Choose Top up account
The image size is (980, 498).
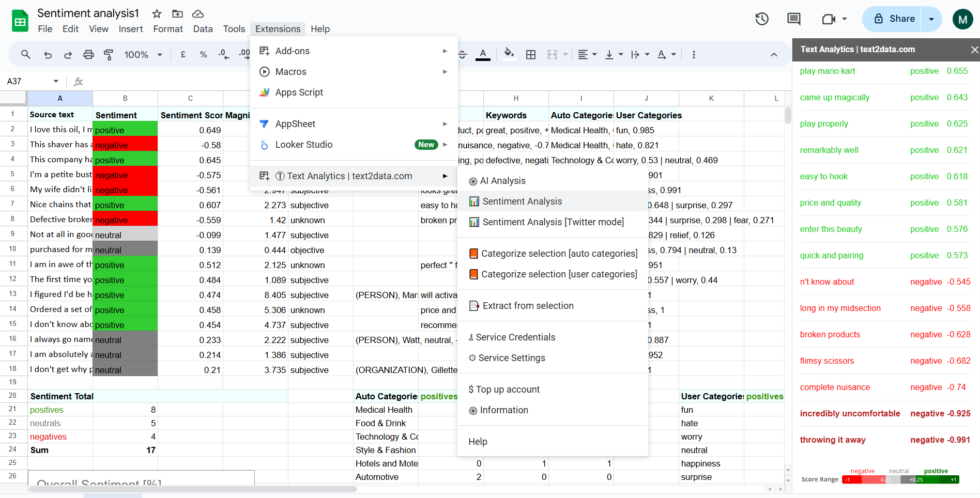pyautogui.click(x=553, y=390)
